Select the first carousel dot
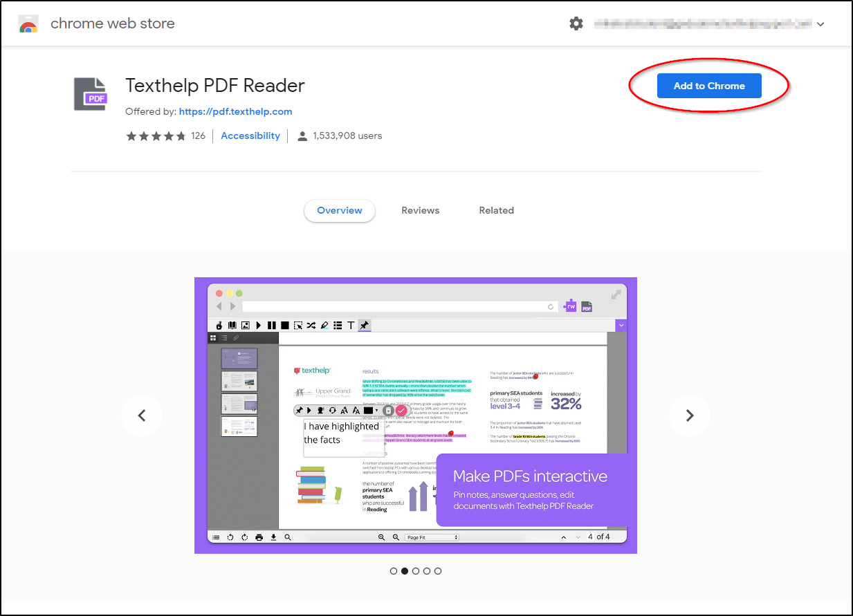The height and width of the screenshot is (616, 853). 394,571
